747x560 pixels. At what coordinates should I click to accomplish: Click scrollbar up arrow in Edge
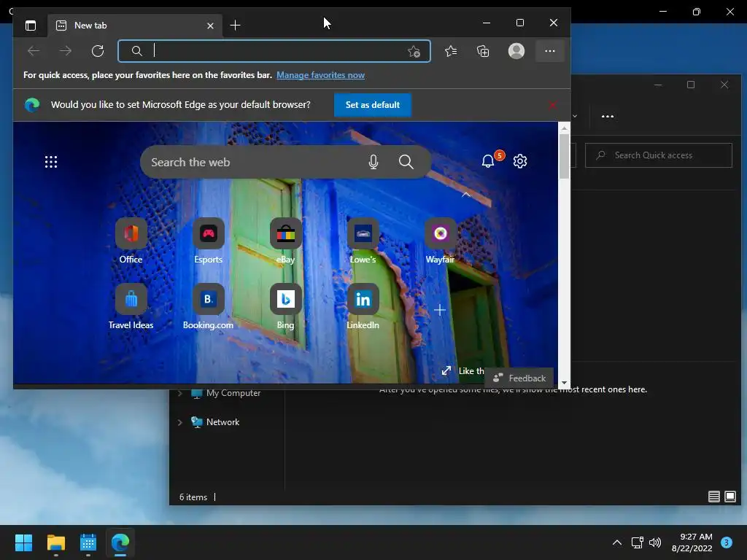point(564,128)
